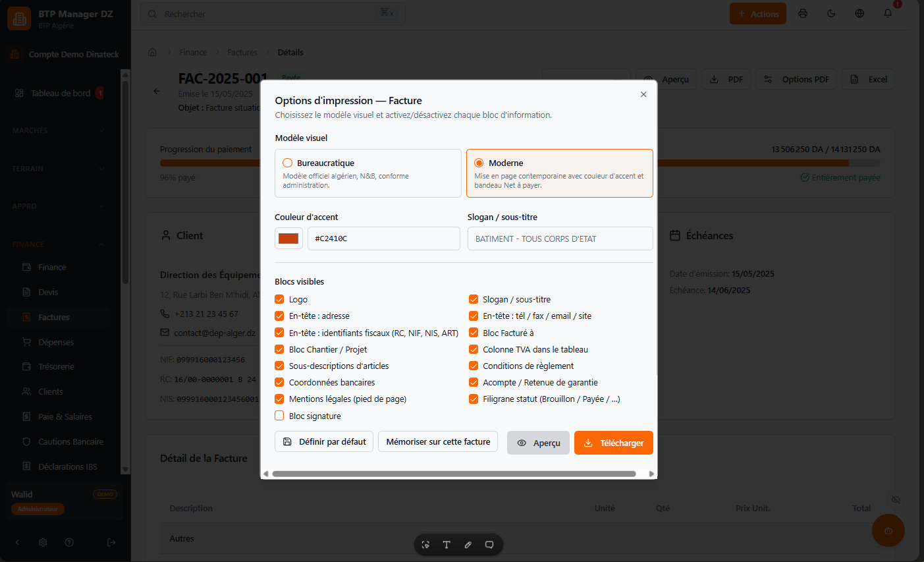Click the Devis sidebar icon

[26, 292]
